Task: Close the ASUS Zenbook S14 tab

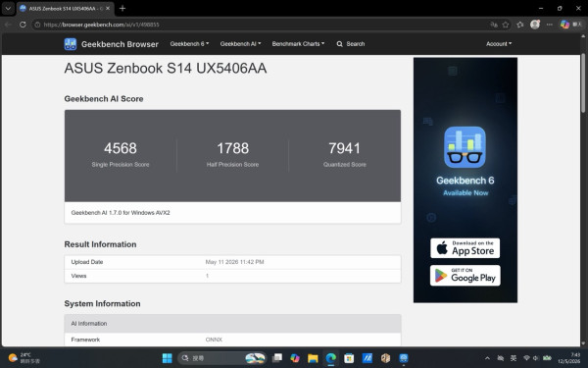Action: point(108,8)
